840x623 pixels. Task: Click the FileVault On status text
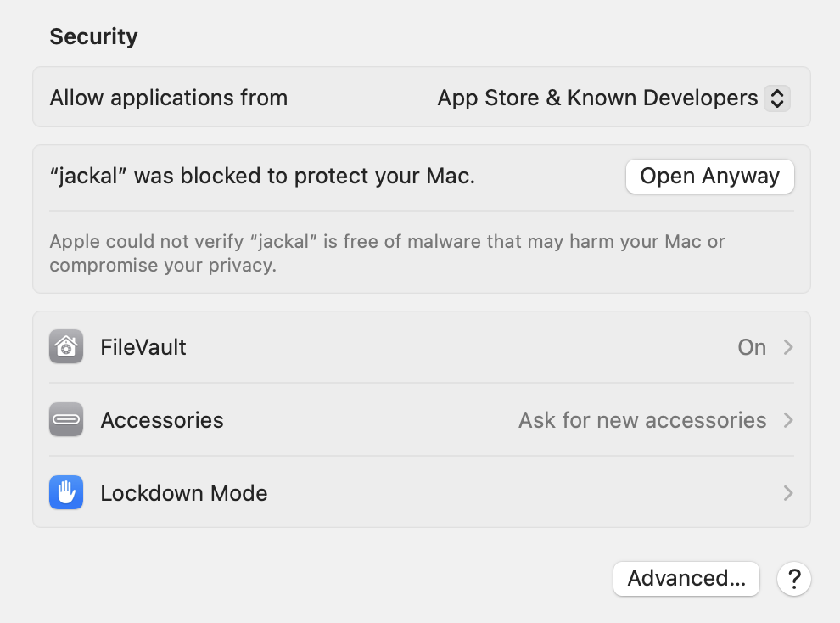(x=752, y=347)
